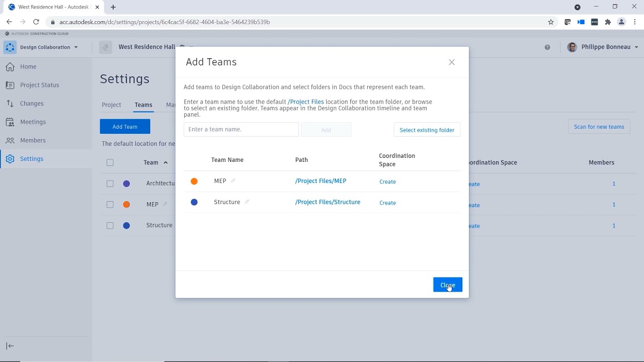
Task: Open Settings in sidebar
Action: coord(32,159)
